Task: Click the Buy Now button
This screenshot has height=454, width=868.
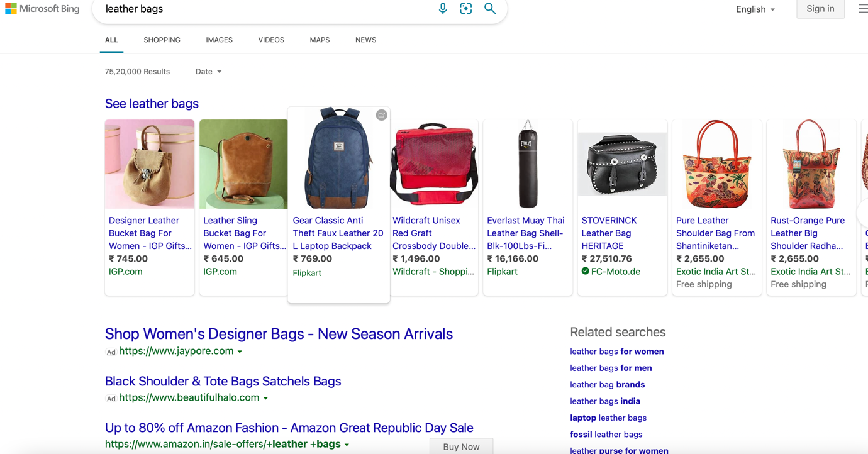Action: 461,446
